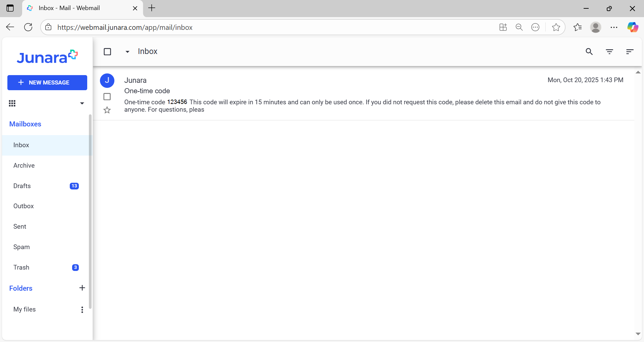Click the email date Mon, Oct 20, 2025
Screen dimensions: 644x342
tap(585, 80)
